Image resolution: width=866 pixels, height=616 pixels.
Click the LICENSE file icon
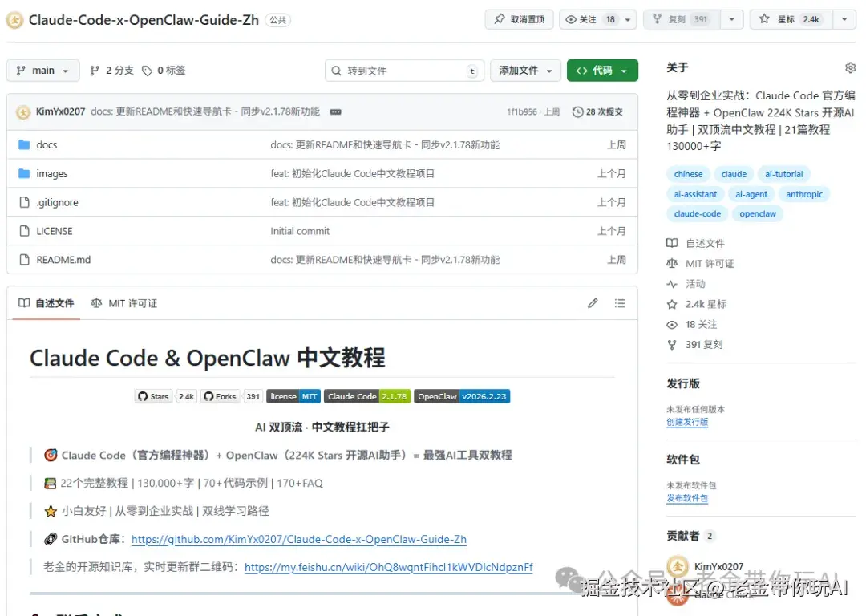coord(24,231)
